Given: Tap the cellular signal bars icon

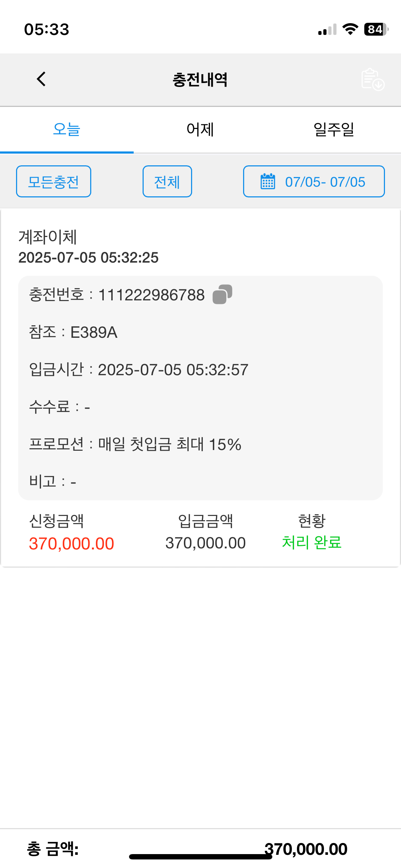Looking at the screenshot, I should pyautogui.click(x=327, y=30).
